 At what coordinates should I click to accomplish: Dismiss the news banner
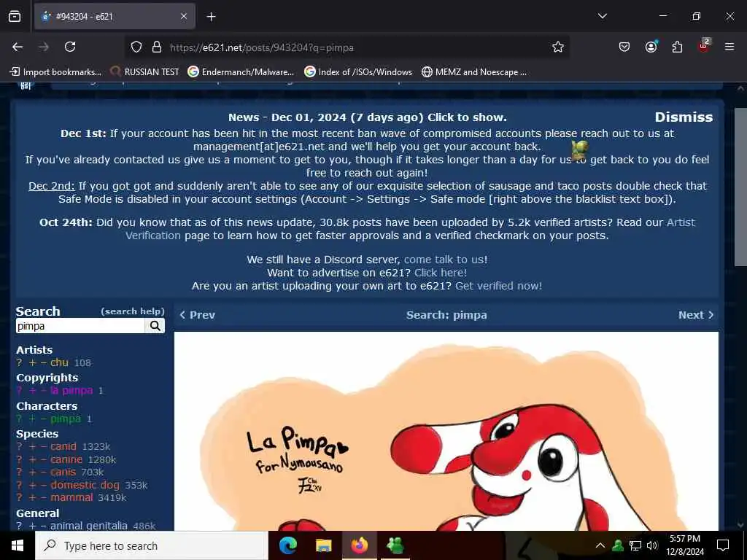pos(684,117)
